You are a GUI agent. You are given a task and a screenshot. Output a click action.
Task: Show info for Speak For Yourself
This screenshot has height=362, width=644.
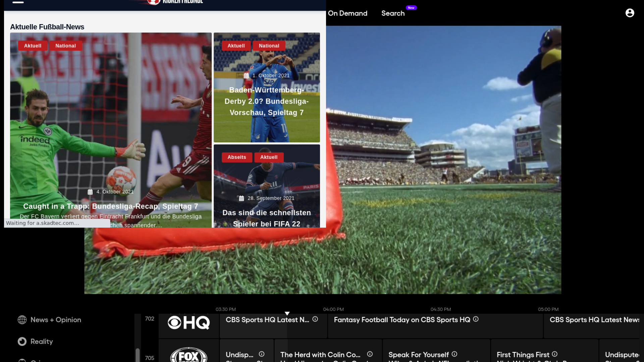point(454,354)
